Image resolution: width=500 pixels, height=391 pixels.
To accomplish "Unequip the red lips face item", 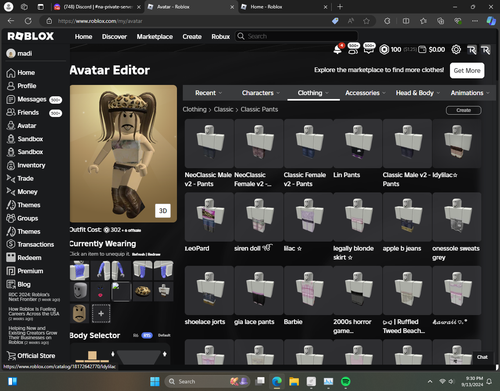I will click(x=100, y=291).
